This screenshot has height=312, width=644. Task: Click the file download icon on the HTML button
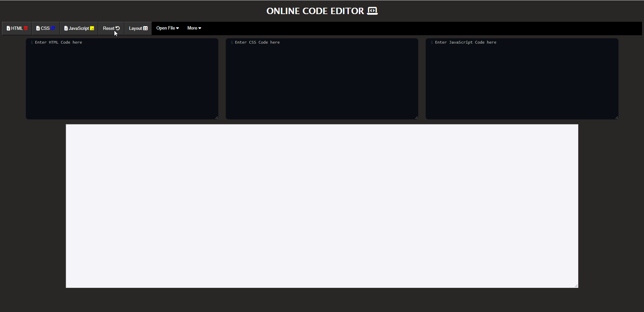click(x=8, y=28)
